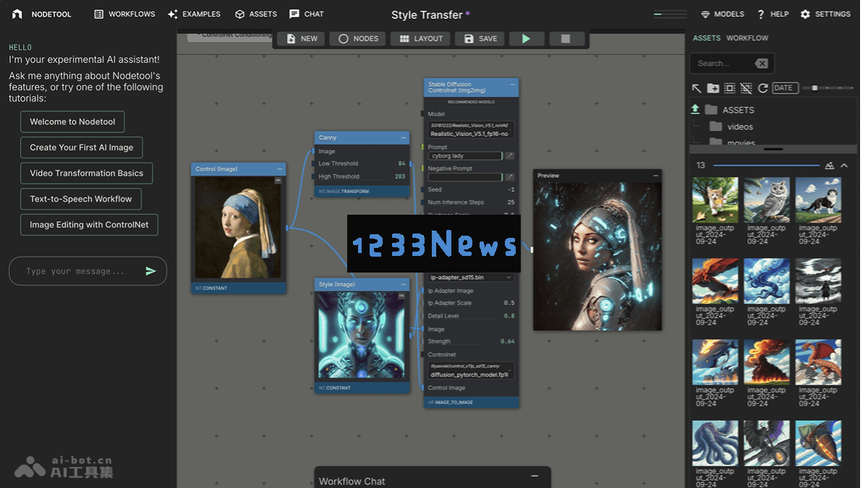
Task: Click the Nodetool logo icon
Action: 17,14
